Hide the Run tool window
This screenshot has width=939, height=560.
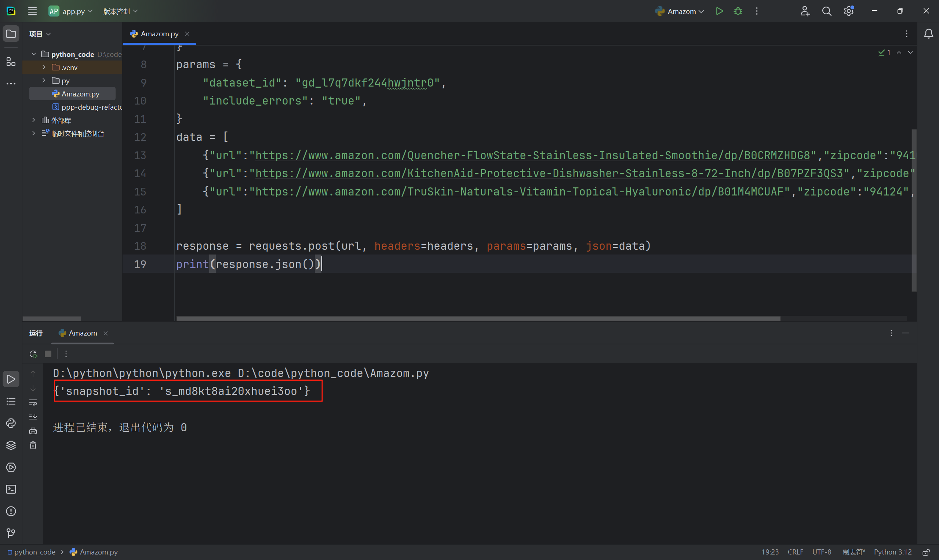[905, 333]
